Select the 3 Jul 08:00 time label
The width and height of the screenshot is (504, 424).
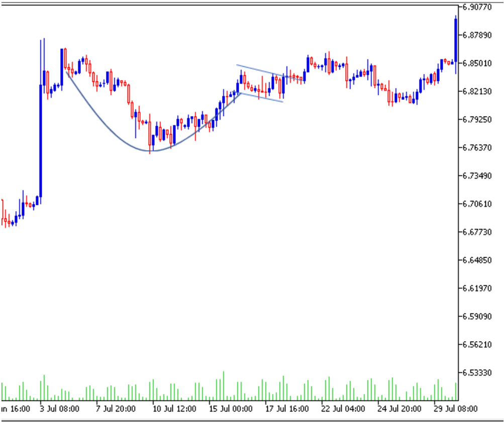pos(59,409)
